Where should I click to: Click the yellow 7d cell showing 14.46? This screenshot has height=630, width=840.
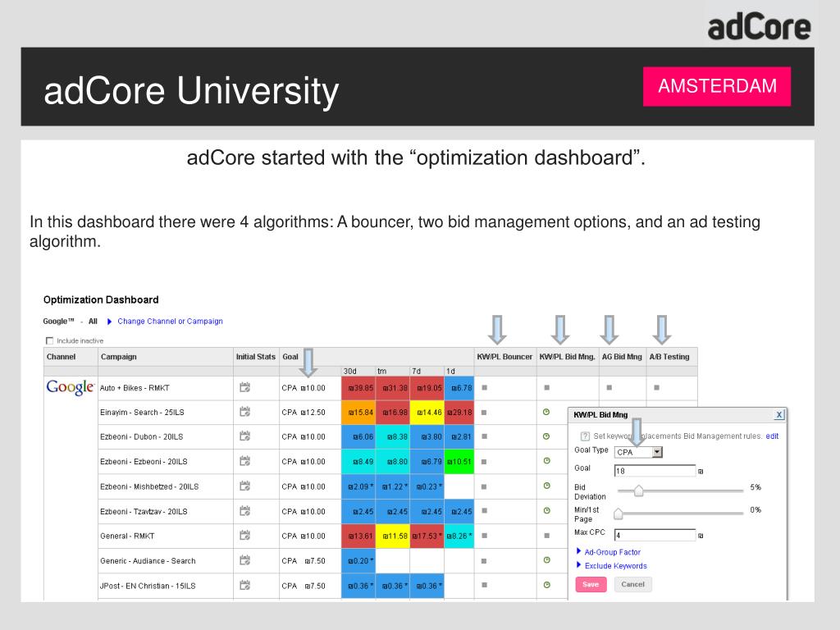(x=427, y=413)
